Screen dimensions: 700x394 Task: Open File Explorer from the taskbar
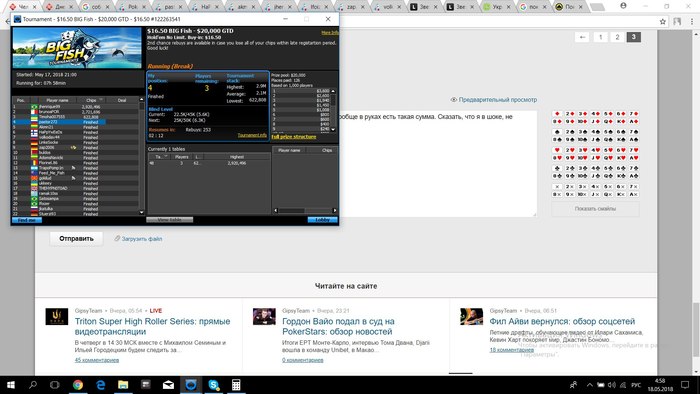click(x=123, y=385)
